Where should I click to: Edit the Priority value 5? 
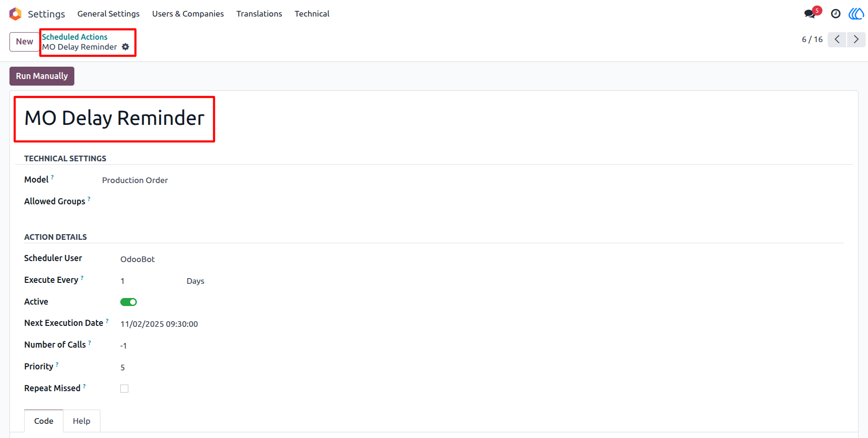coord(123,368)
